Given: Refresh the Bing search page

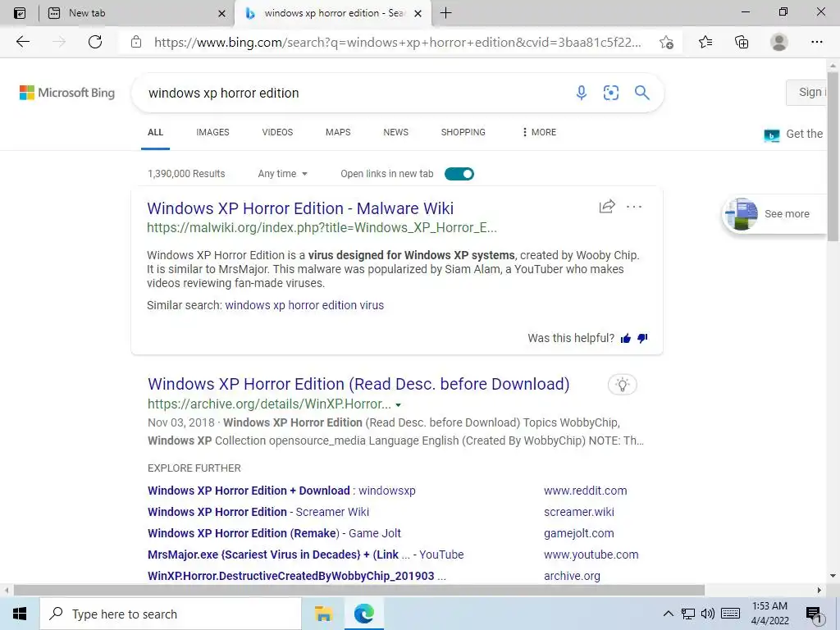Looking at the screenshot, I should pyautogui.click(x=95, y=42).
